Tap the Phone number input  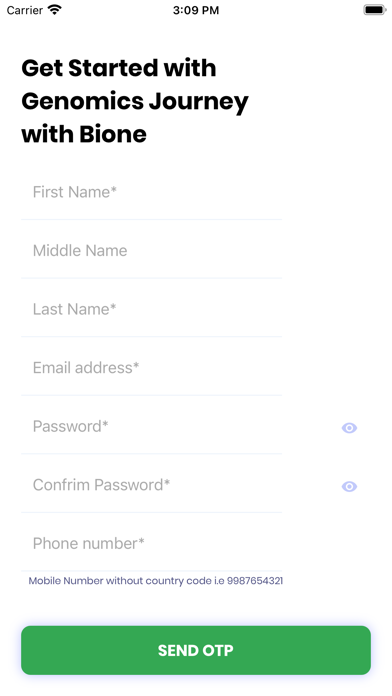[x=151, y=544]
